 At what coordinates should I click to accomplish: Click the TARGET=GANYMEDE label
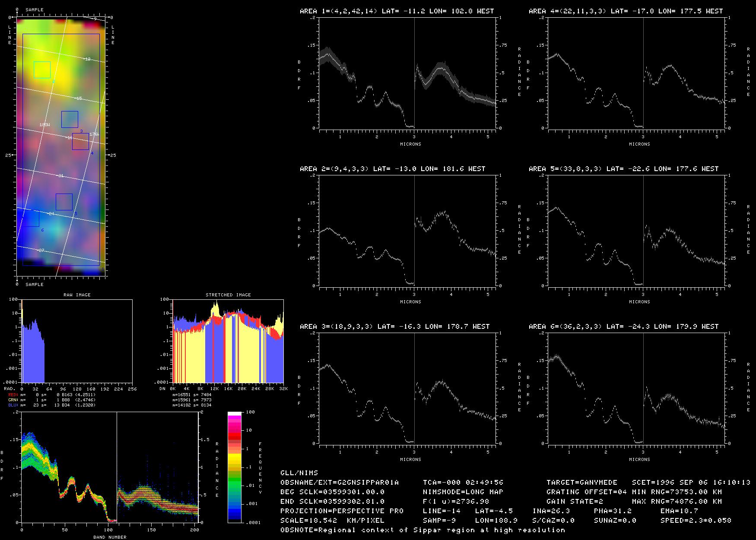pos(581,482)
